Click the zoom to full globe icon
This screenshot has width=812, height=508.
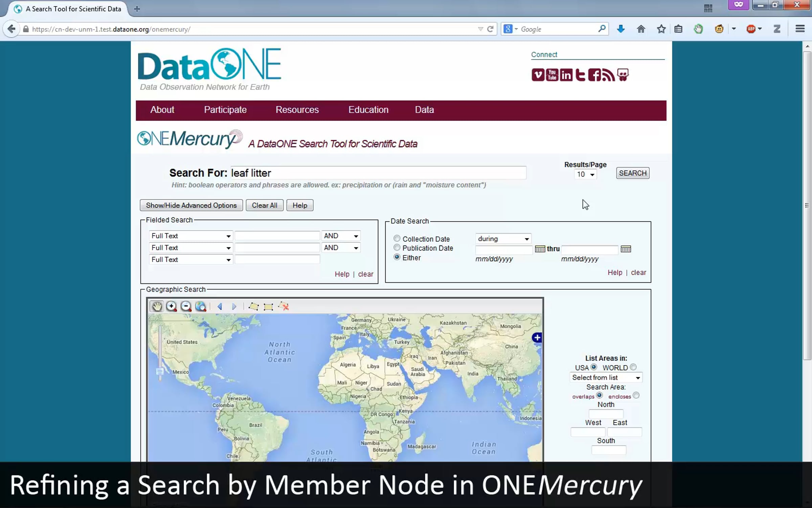[201, 306]
